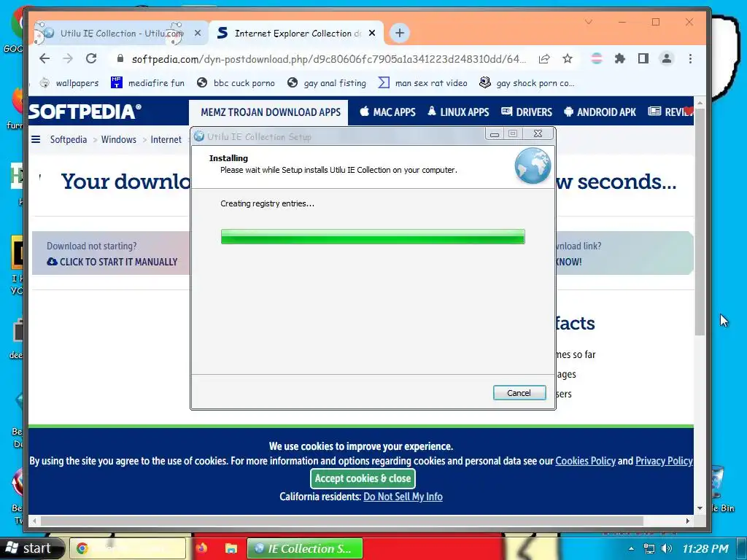
Task: Open the ANDROID APK section
Action: coord(600,112)
